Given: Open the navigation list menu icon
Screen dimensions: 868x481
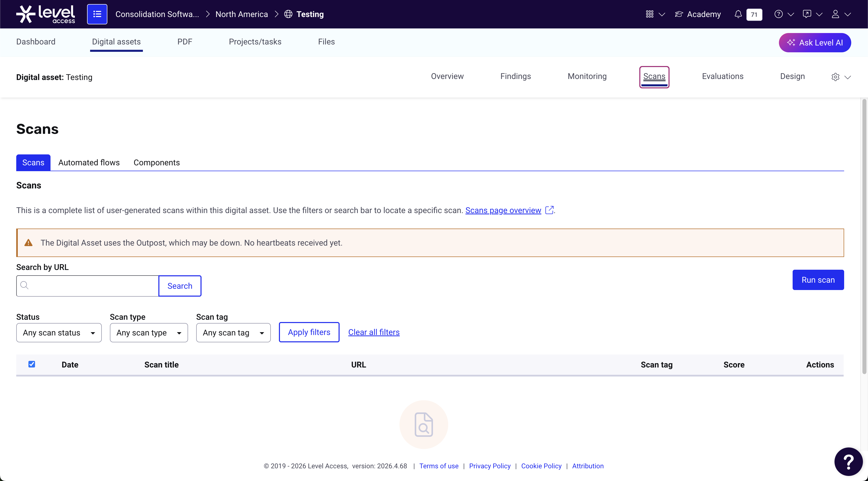Looking at the screenshot, I should (x=97, y=14).
